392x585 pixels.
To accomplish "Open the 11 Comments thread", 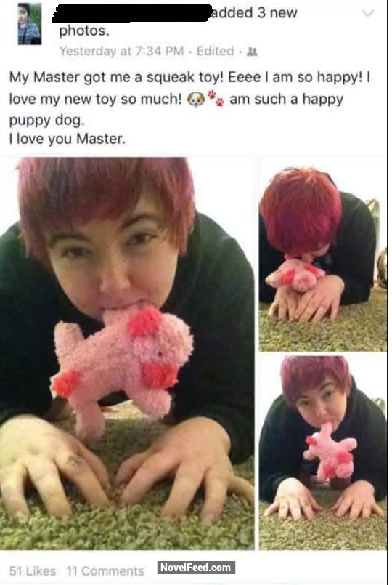I will click(x=105, y=570).
